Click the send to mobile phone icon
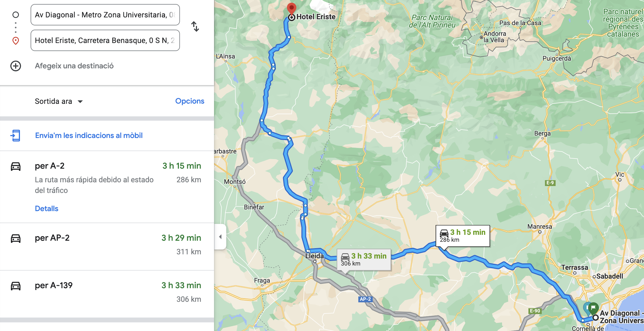The image size is (644, 331). pos(15,135)
